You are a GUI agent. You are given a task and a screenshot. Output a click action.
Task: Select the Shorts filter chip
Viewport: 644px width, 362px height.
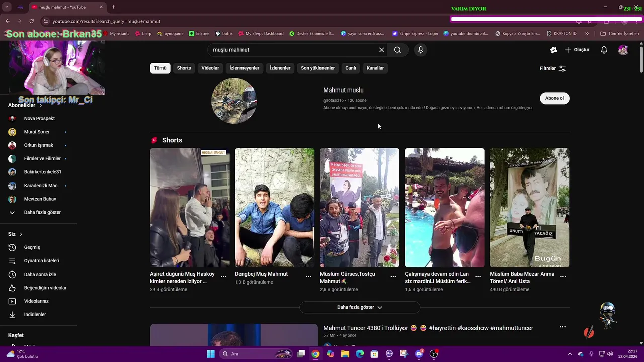tap(184, 68)
